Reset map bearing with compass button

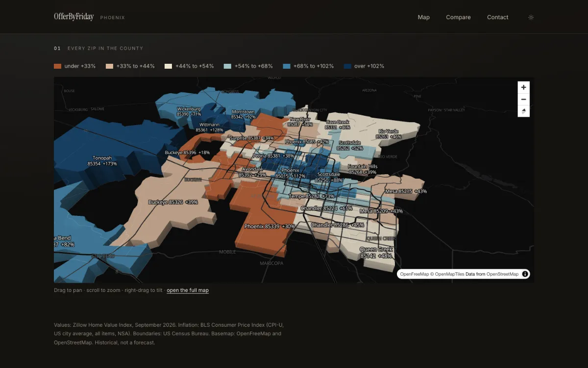click(x=524, y=111)
